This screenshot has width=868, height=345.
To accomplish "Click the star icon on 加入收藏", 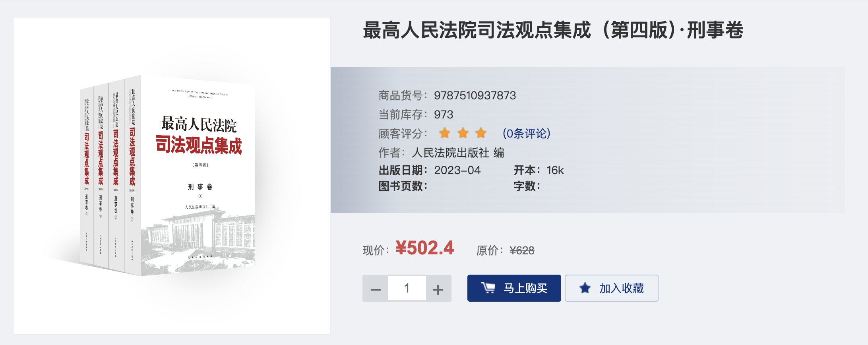I will (x=585, y=288).
